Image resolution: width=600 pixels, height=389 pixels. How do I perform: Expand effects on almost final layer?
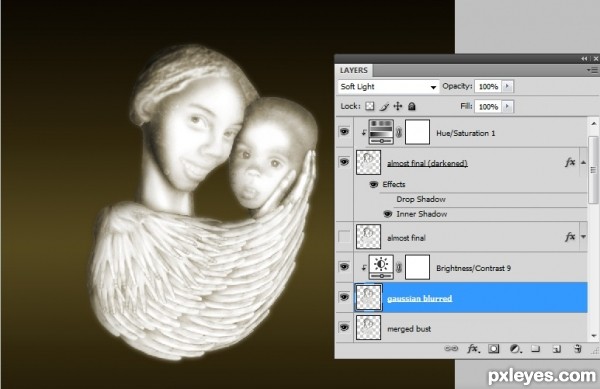(584, 237)
